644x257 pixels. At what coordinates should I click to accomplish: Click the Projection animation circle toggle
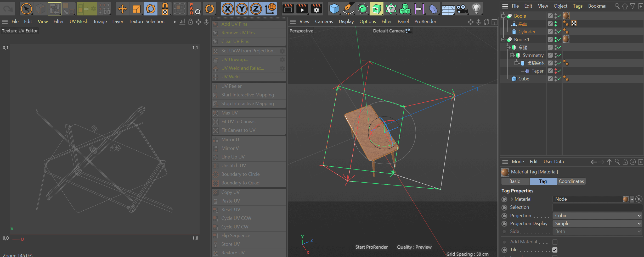504,216
